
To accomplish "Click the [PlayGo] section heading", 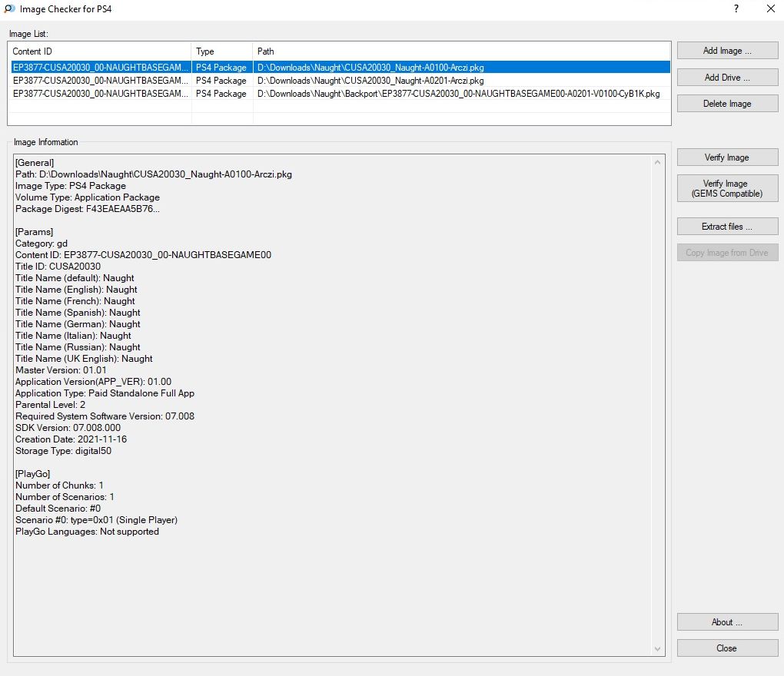I will pyautogui.click(x=32, y=474).
